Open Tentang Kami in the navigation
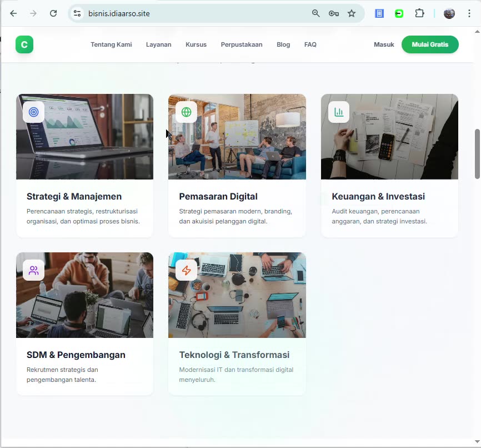Screen dimensions: 481x448 (111, 44)
